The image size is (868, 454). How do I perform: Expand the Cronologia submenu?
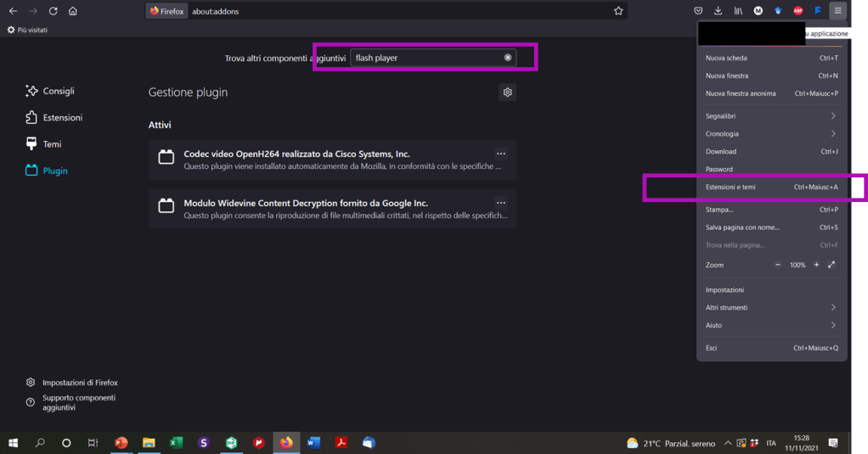coord(771,134)
